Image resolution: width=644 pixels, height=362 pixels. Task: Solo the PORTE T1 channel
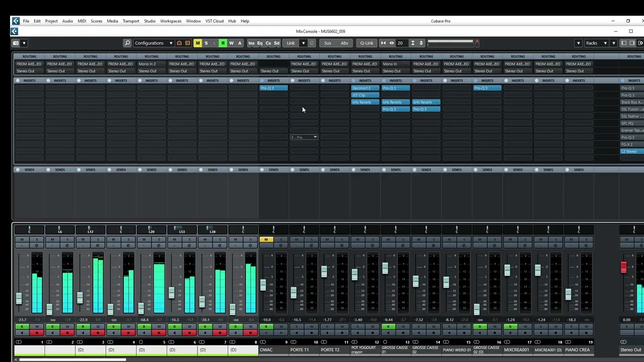[x=311, y=239]
